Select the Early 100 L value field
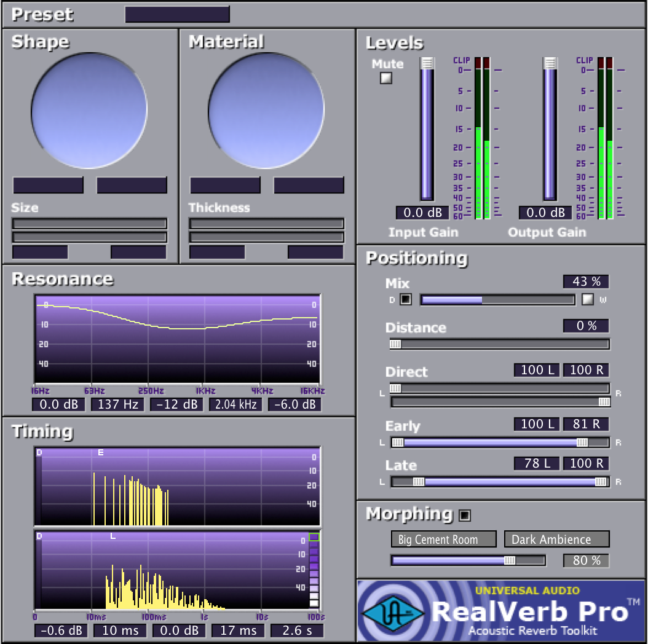Image resolution: width=648 pixels, height=644 pixels. [x=537, y=424]
